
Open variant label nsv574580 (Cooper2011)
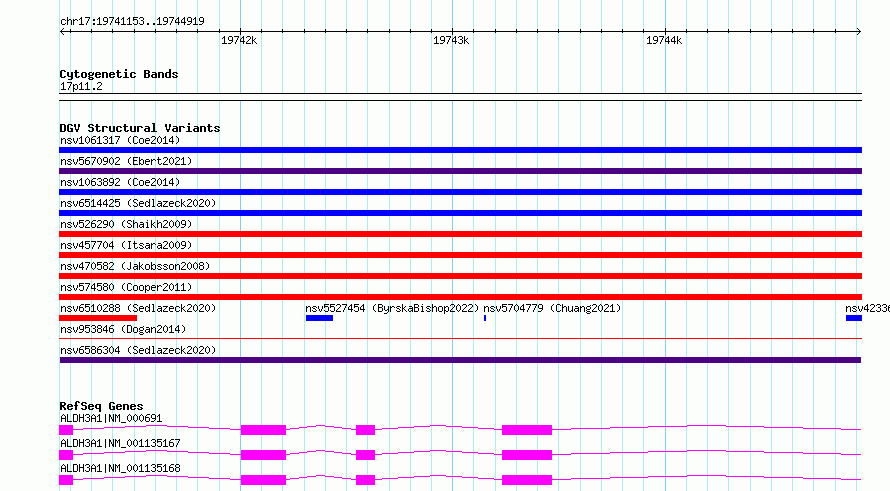[126, 287]
